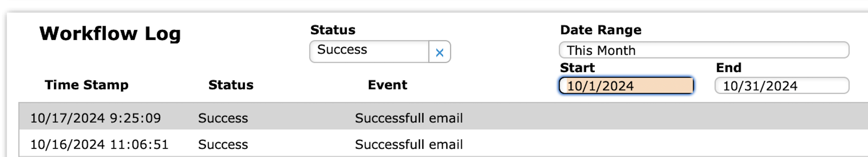This screenshot has width=868, height=157.
Task: Click the Status label above the filter
Action: pyautogui.click(x=333, y=30)
